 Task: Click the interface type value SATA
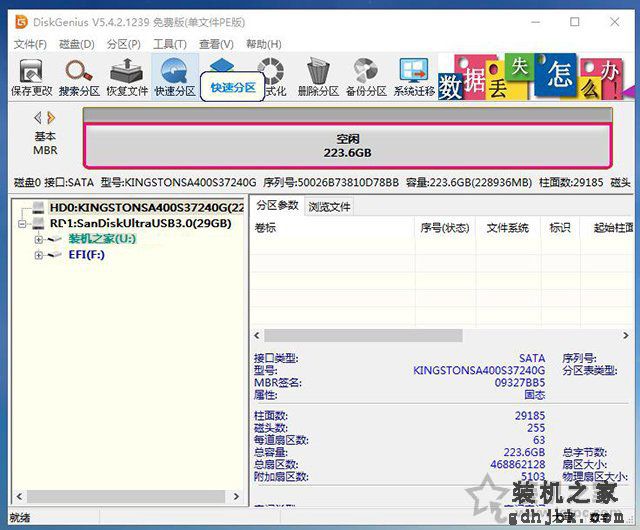tap(532, 359)
